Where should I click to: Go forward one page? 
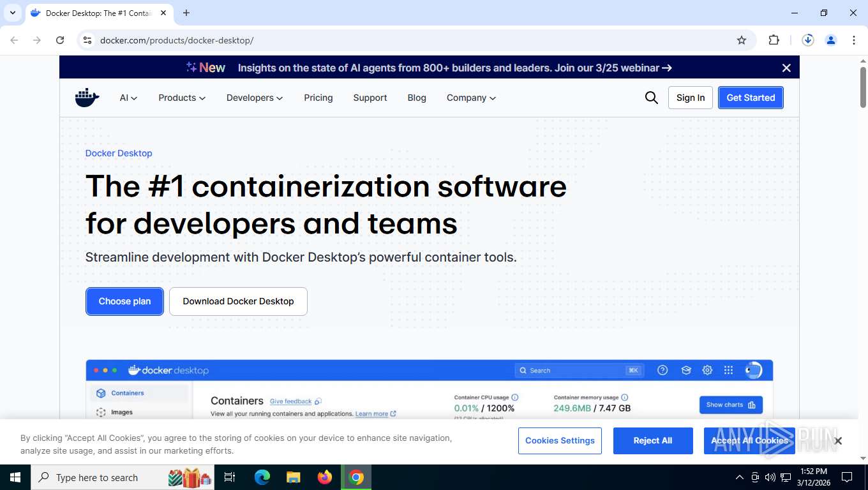pos(37,40)
